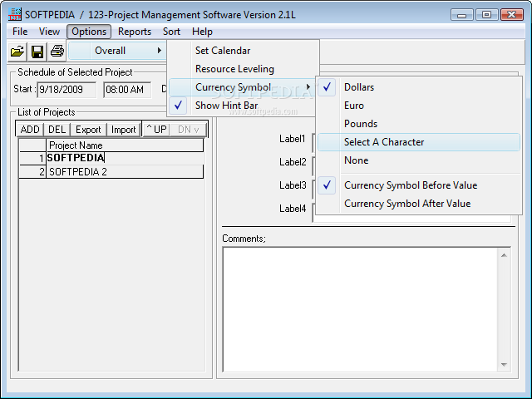Click the application icon in title bar
The image size is (532, 399).
point(15,15)
